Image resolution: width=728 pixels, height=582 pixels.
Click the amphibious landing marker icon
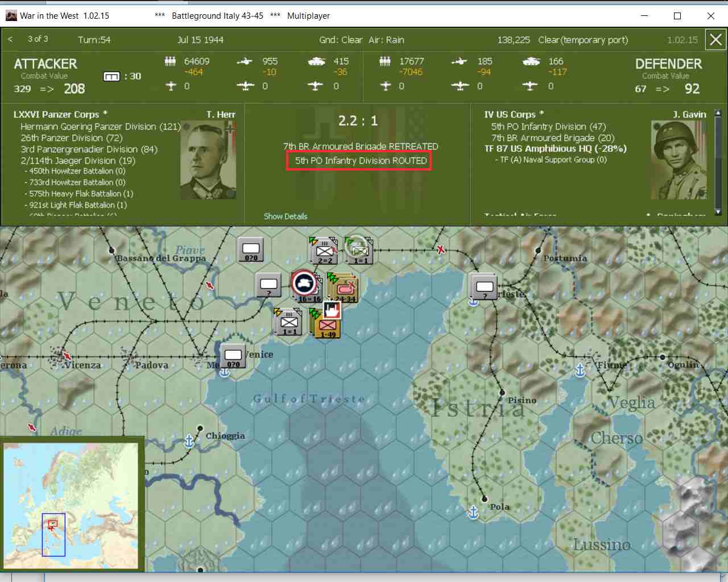point(332,310)
